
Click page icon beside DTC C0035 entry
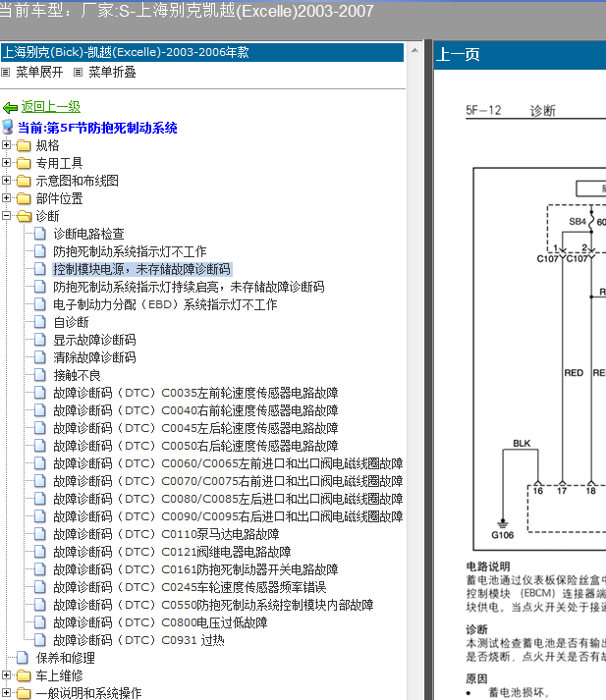click(x=40, y=393)
